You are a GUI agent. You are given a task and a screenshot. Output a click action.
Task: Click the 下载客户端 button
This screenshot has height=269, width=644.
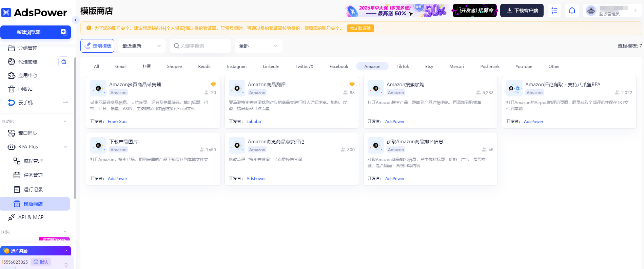[522, 11]
